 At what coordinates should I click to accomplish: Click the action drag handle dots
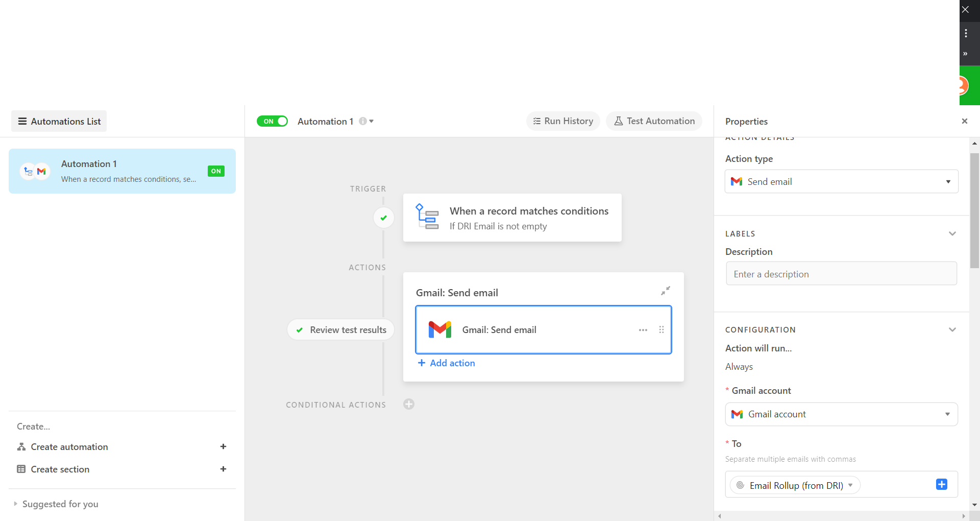coord(661,329)
